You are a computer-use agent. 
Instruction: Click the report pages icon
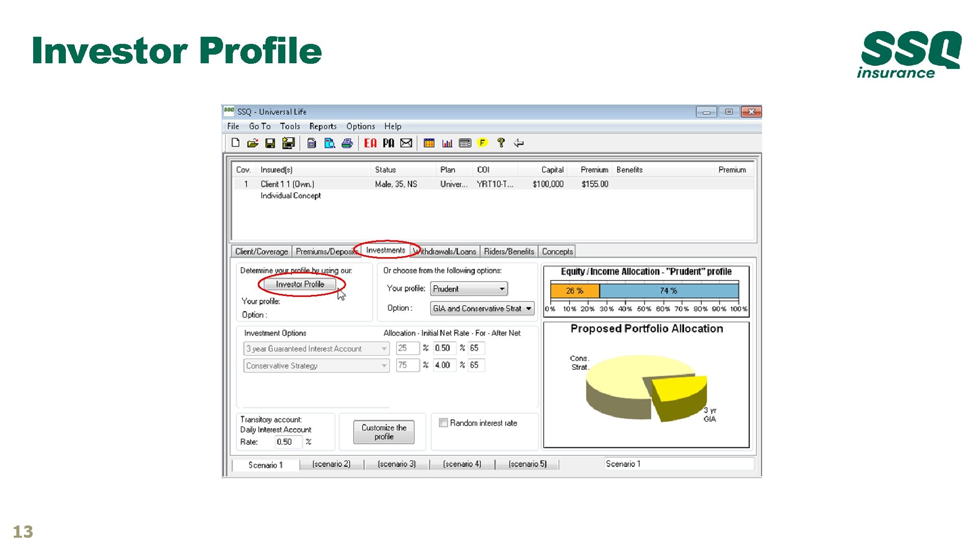pos(311,143)
